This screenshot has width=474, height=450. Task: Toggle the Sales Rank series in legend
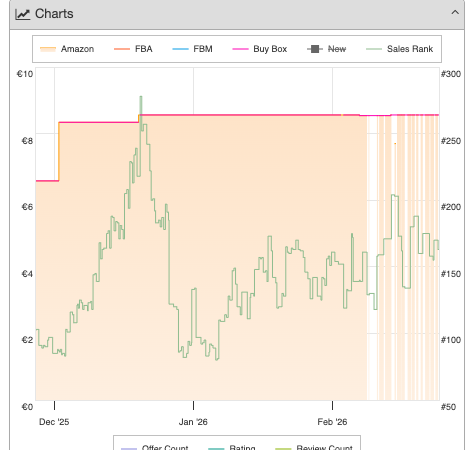tap(400, 49)
